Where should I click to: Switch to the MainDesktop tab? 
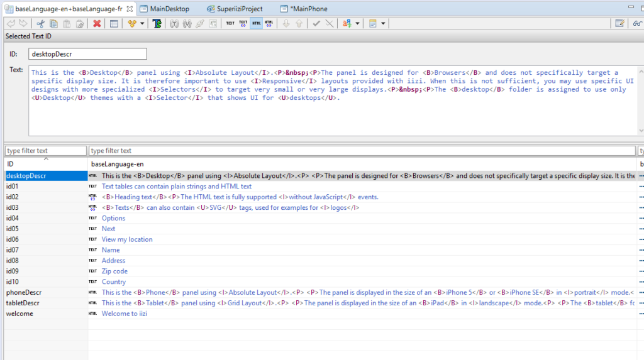[169, 9]
